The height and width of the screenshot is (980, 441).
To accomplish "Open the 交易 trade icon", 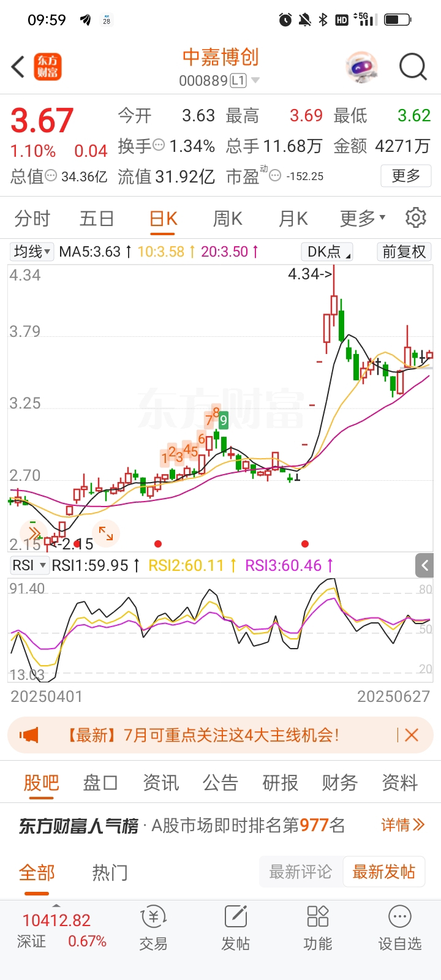I will click(153, 929).
